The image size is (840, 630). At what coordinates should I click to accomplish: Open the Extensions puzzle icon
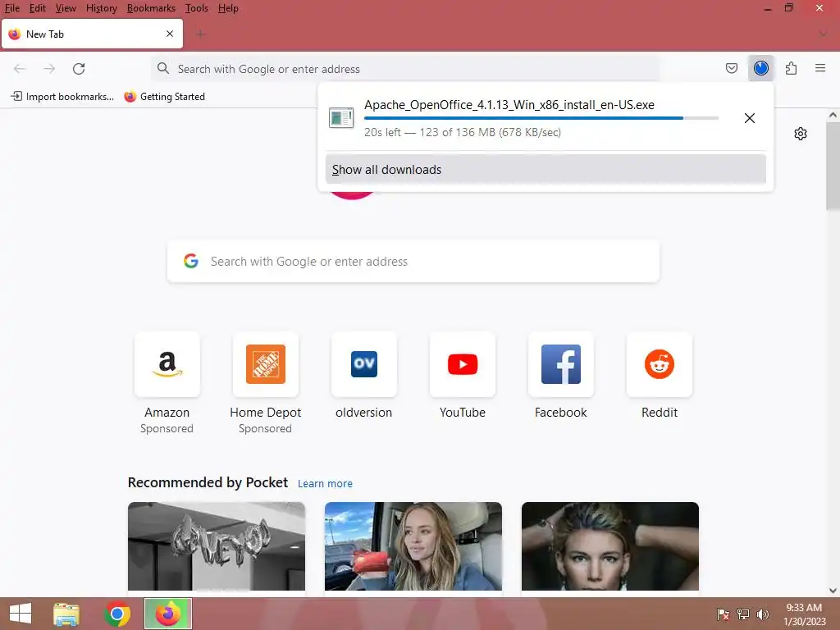click(791, 68)
